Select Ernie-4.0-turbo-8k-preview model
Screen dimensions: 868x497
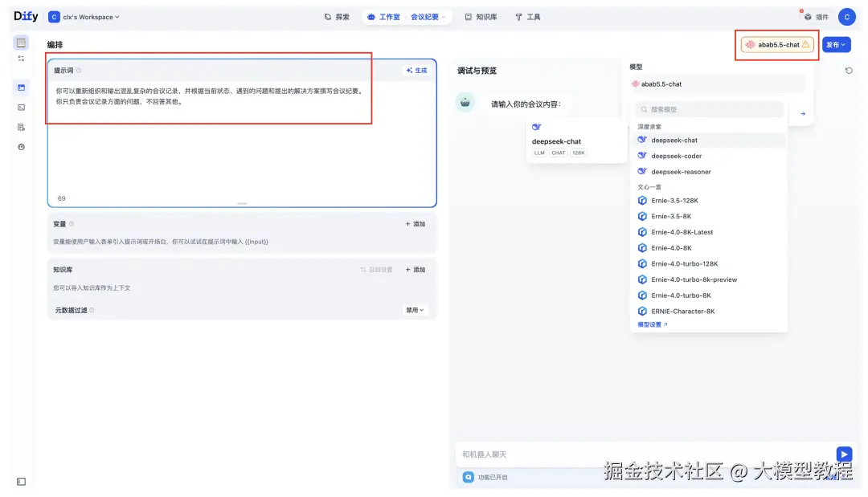(x=709, y=279)
